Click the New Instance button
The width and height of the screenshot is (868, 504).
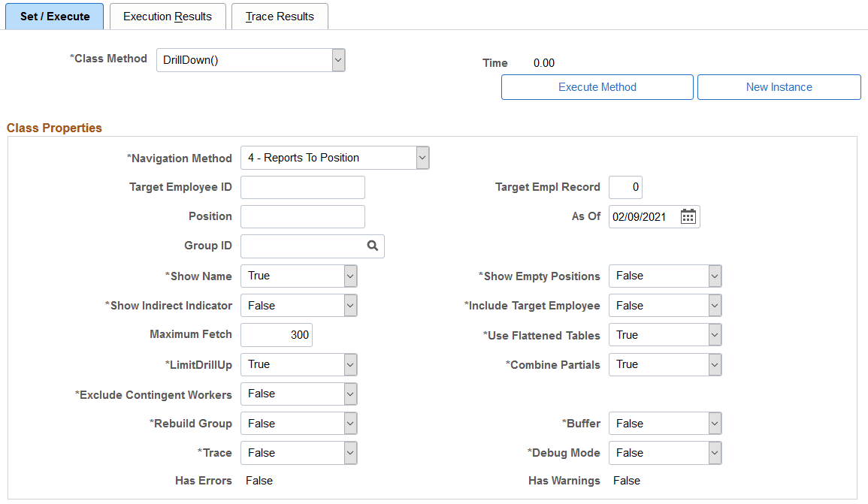coord(779,87)
